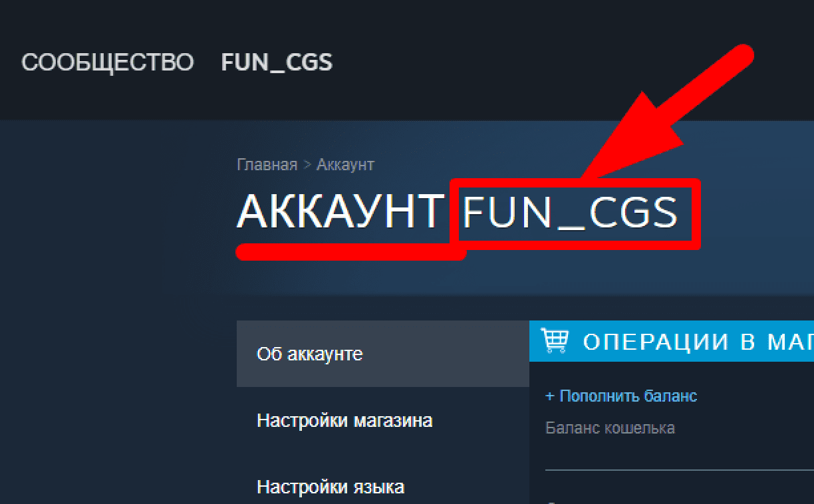Click the plus sign before Пополнить баланс
Screen dimensions: 814x504
click(x=550, y=396)
